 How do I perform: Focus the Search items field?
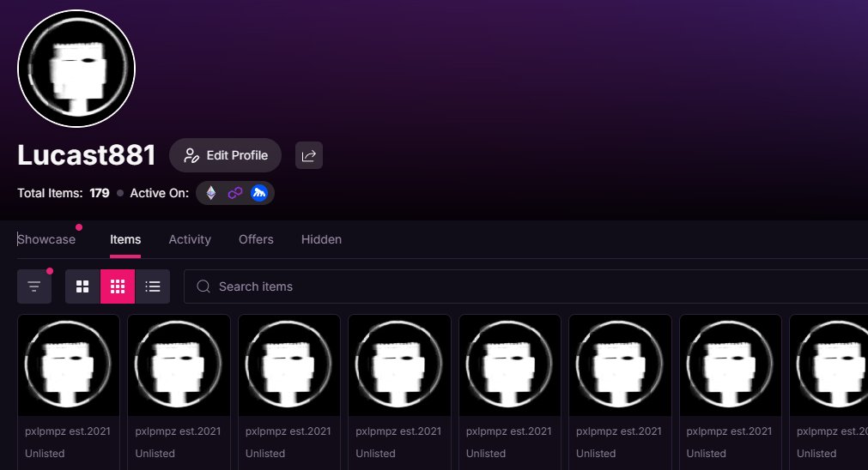(x=526, y=286)
